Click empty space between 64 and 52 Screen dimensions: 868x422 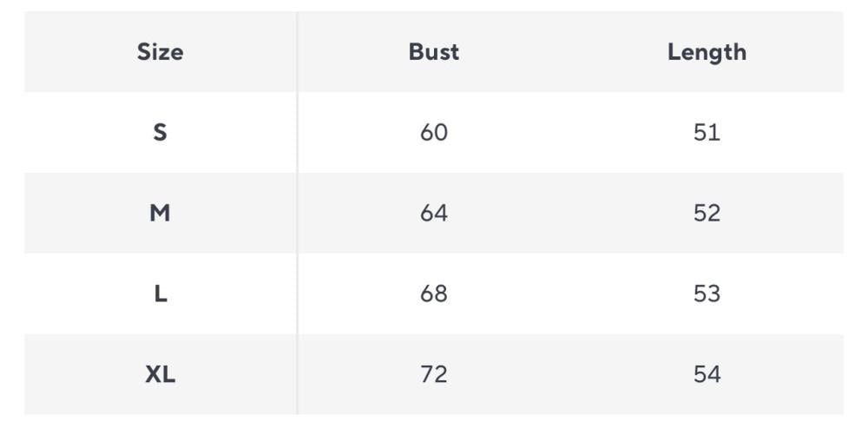[570, 214]
